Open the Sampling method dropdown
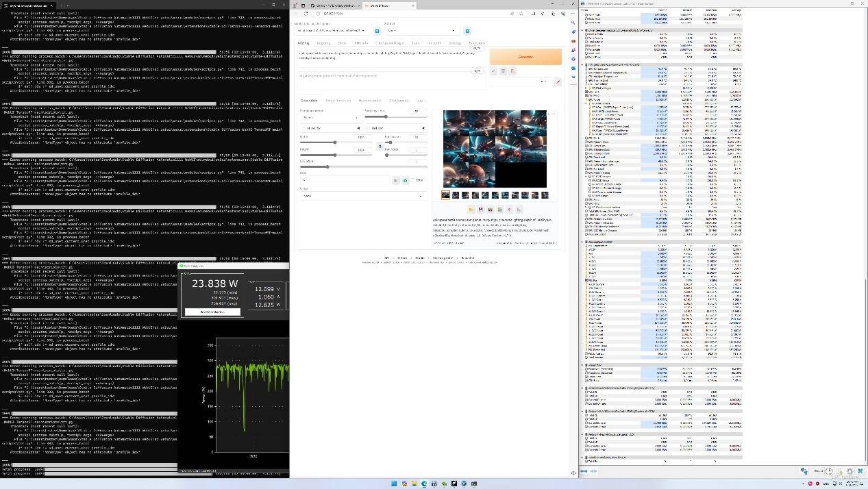Viewport: 868px width, 489px height. (329, 117)
